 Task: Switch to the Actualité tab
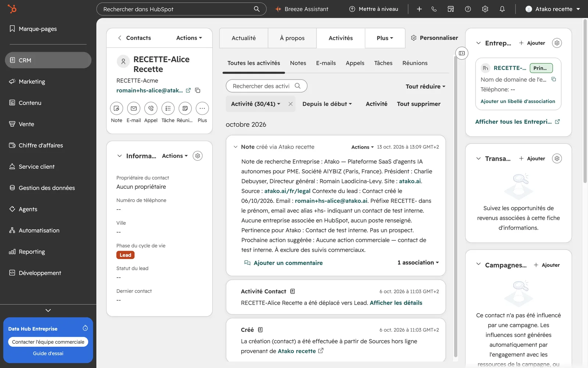pos(244,38)
